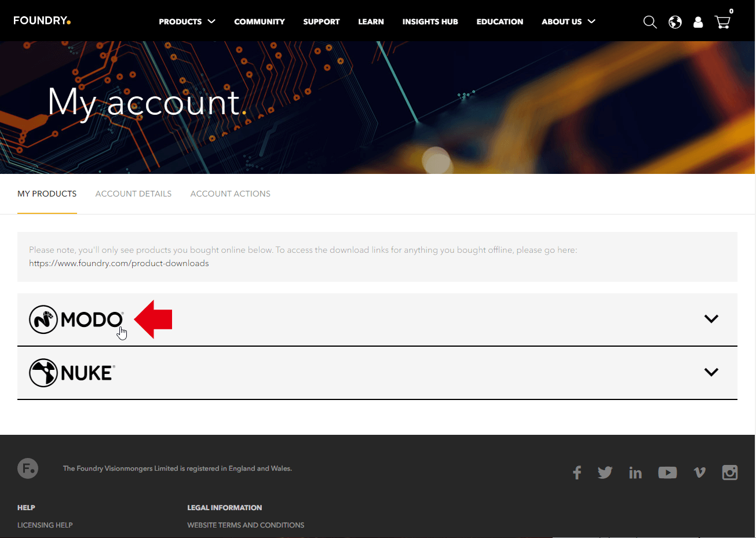
Task: Expand the Nuke product row chevron
Action: pos(711,372)
